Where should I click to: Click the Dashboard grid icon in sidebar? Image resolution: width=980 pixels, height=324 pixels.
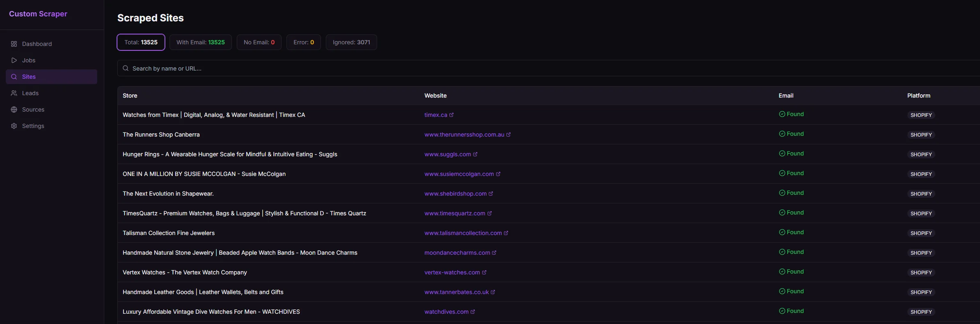coord(14,44)
